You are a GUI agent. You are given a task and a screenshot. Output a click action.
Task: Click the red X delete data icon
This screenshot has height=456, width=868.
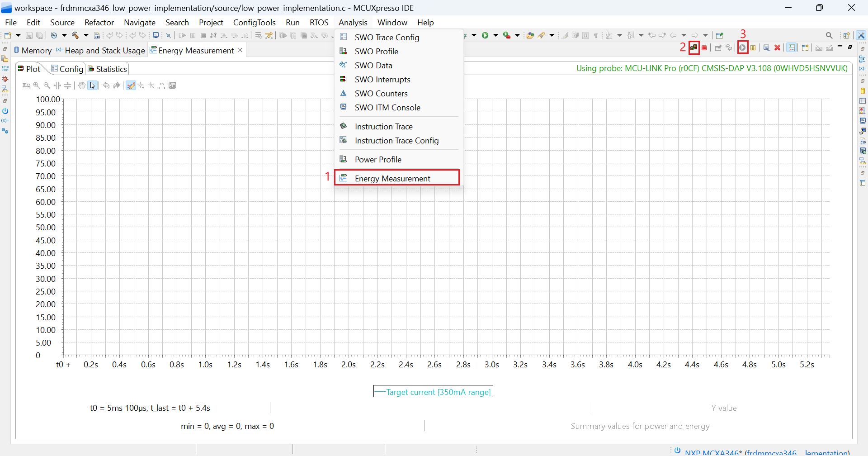[x=777, y=47]
